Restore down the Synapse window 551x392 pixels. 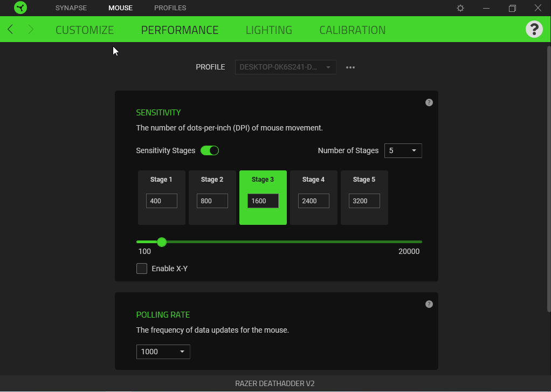click(x=512, y=8)
